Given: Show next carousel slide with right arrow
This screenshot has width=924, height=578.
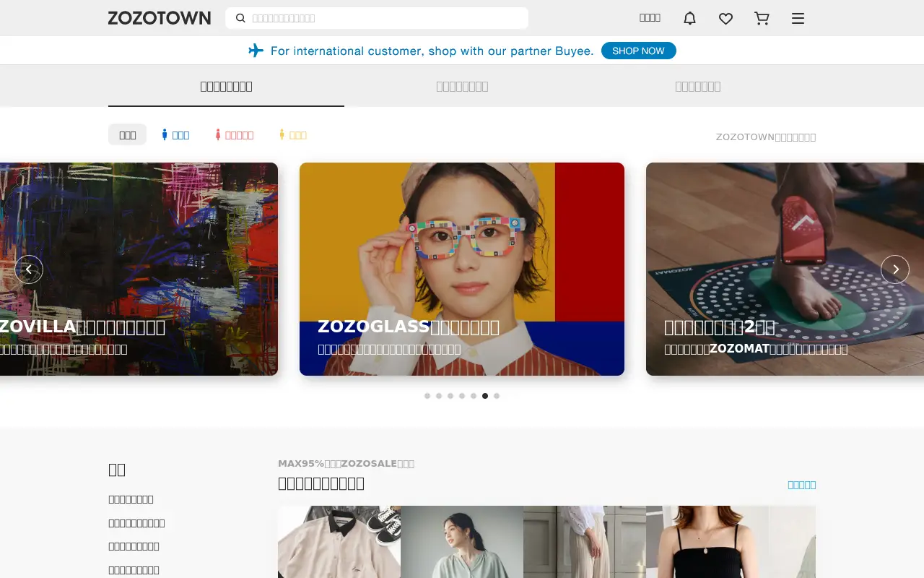Looking at the screenshot, I should tap(895, 269).
